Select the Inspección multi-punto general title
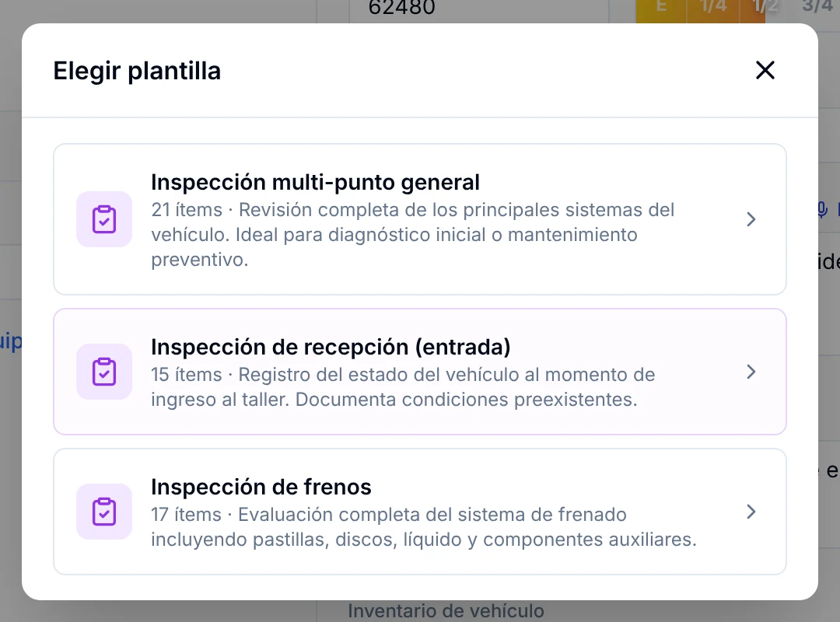The image size is (840, 622). (315, 183)
